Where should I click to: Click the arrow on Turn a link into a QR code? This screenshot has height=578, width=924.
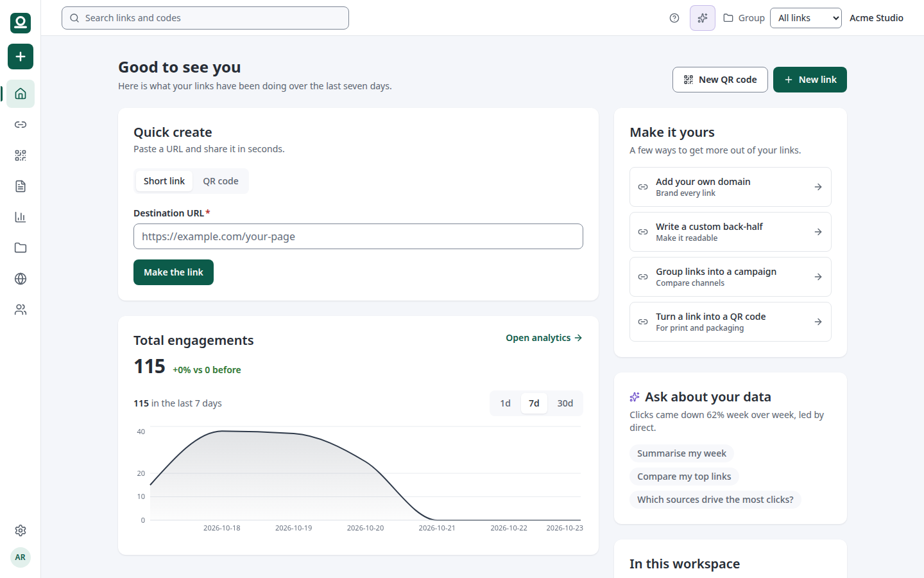tap(818, 322)
